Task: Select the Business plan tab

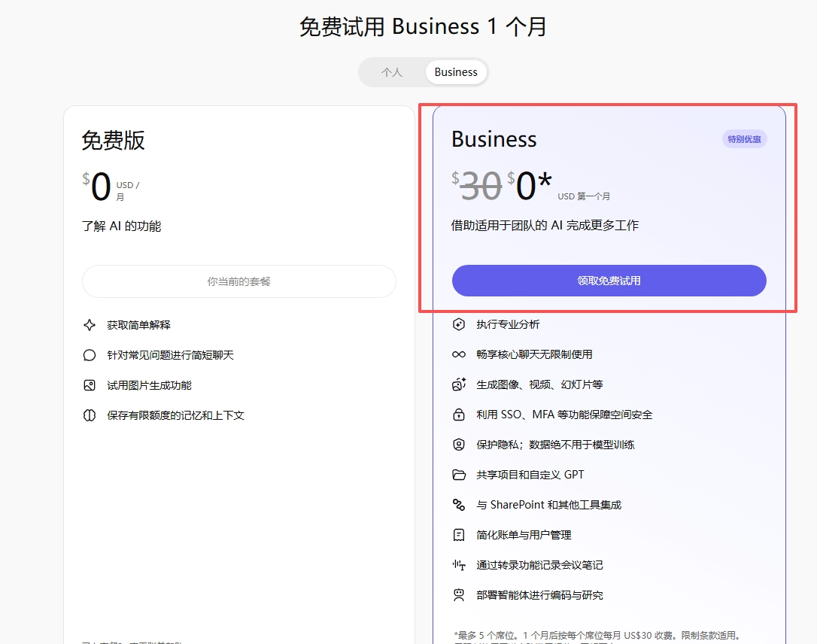Action: [456, 72]
